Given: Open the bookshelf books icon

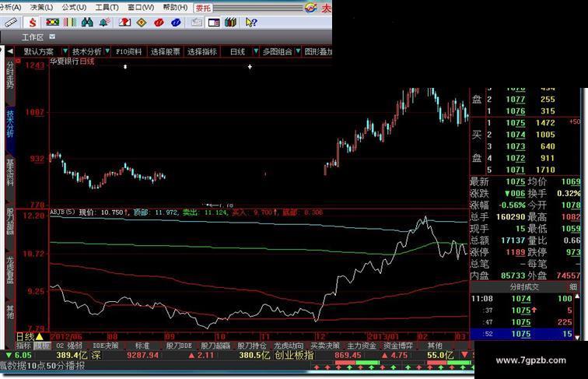Looking at the screenshot, I should pos(231,23).
